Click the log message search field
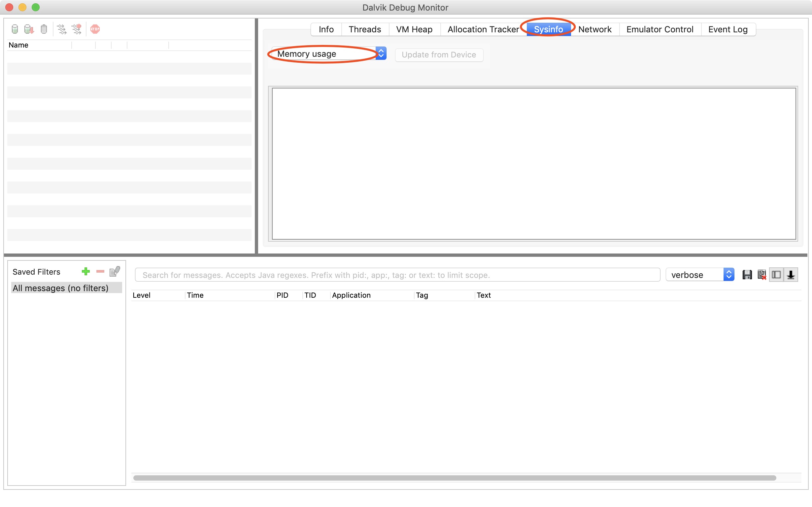 (397, 275)
